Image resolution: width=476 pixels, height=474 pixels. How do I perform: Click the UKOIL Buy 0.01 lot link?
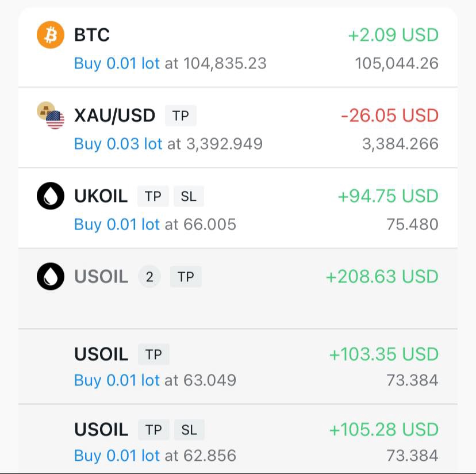[117, 224]
